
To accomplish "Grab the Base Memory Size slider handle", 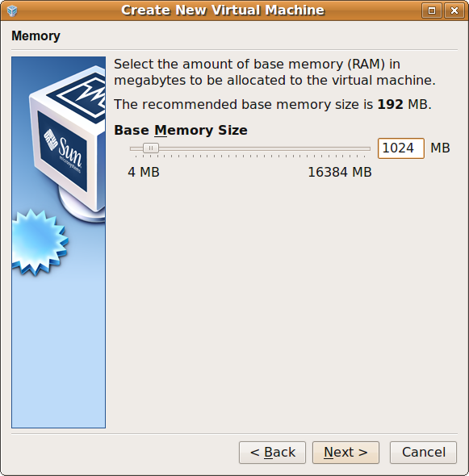I will point(151,148).
